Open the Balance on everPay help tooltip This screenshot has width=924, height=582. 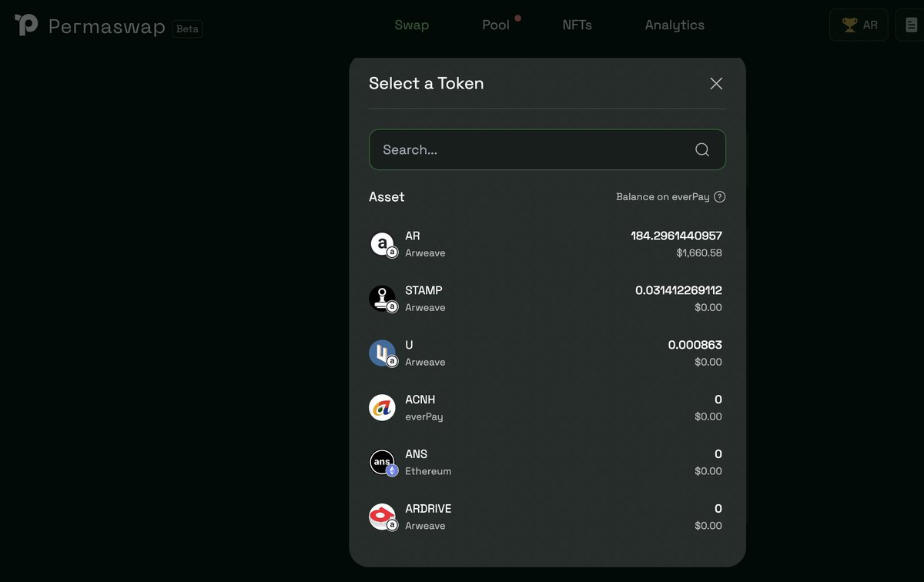pyautogui.click(x=719, y=196)
